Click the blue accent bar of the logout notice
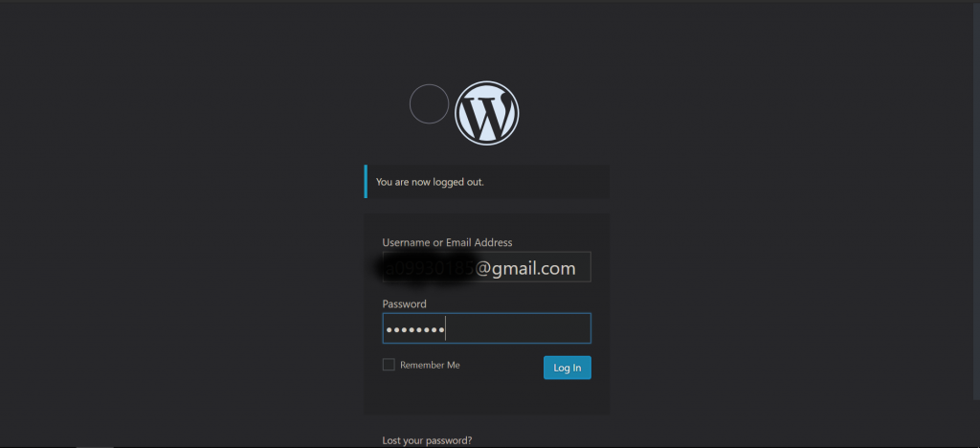 point(366,182)
